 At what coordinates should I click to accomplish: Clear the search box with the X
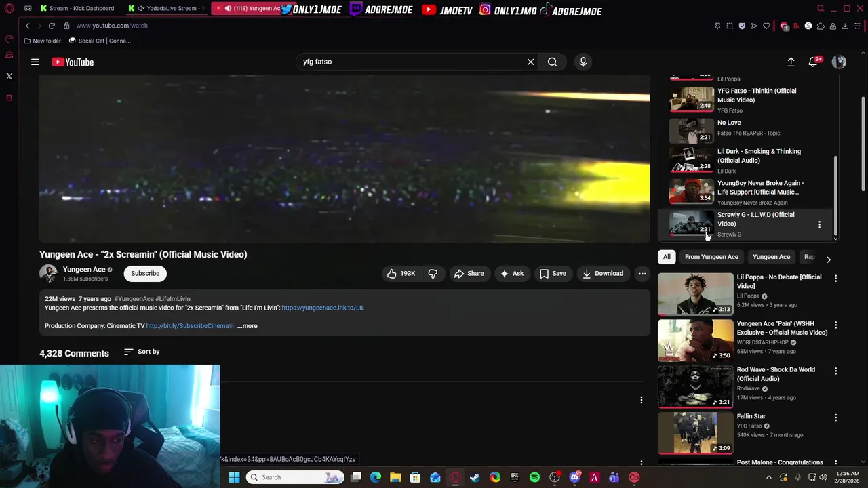(x=530, y=62)
